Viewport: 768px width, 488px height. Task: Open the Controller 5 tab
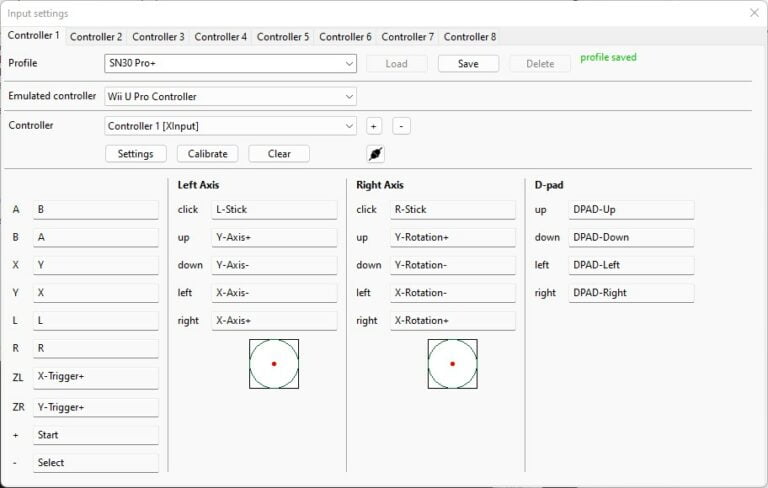(x=282, y=37)
